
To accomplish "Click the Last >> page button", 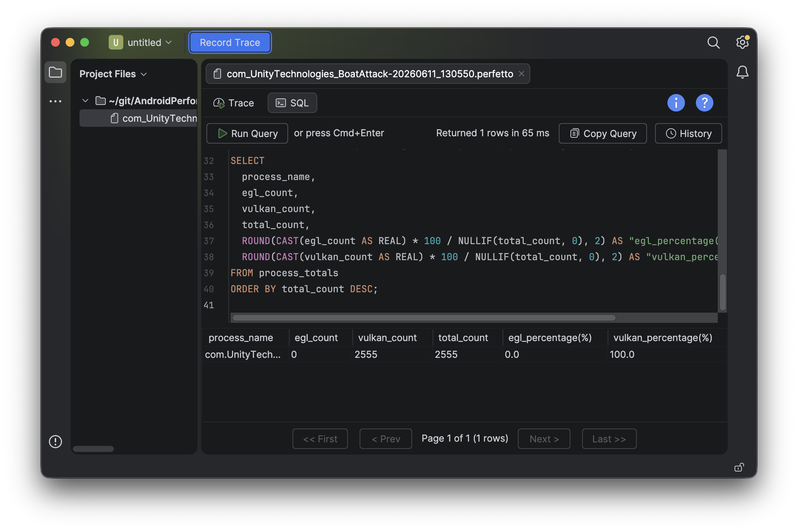I will tap(609, 439).
